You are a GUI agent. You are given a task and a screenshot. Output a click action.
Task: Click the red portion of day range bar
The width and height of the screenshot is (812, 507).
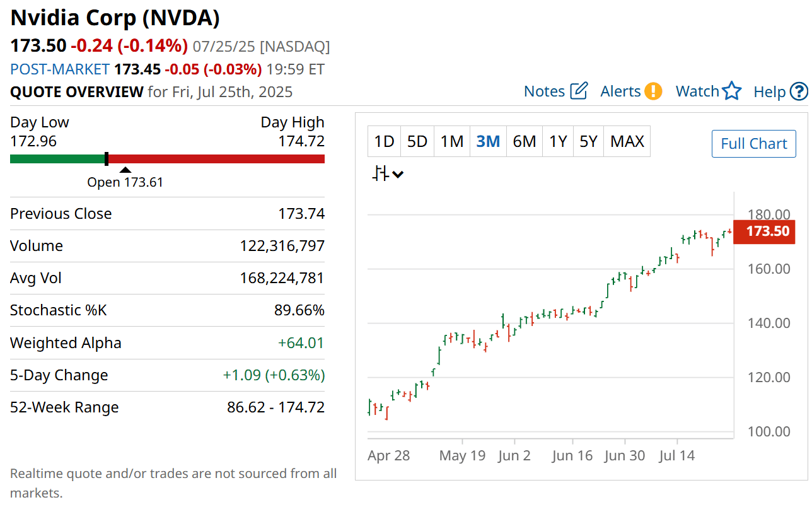coord(217,158)
